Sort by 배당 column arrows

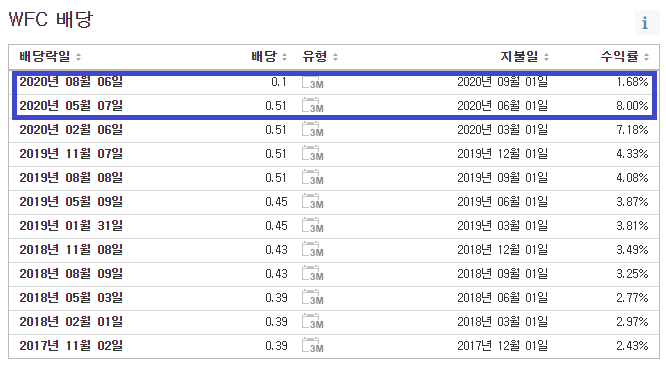(285, 57)
